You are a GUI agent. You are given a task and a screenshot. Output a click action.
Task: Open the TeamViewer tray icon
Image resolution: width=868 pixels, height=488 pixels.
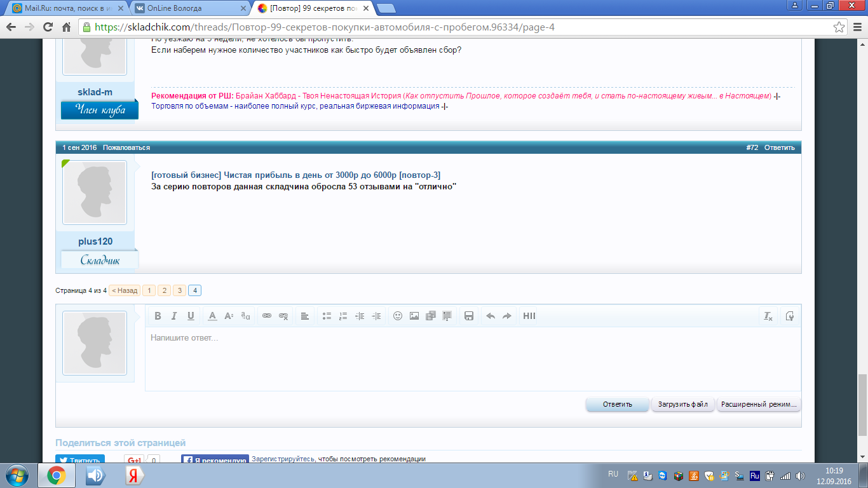(x=663, y=475)
